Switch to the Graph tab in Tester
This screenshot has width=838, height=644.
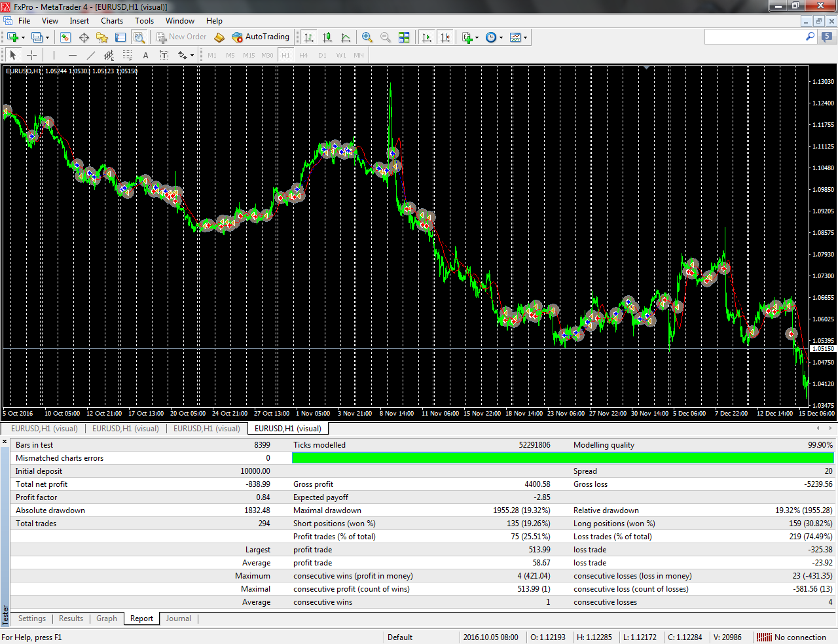[107, 618]
